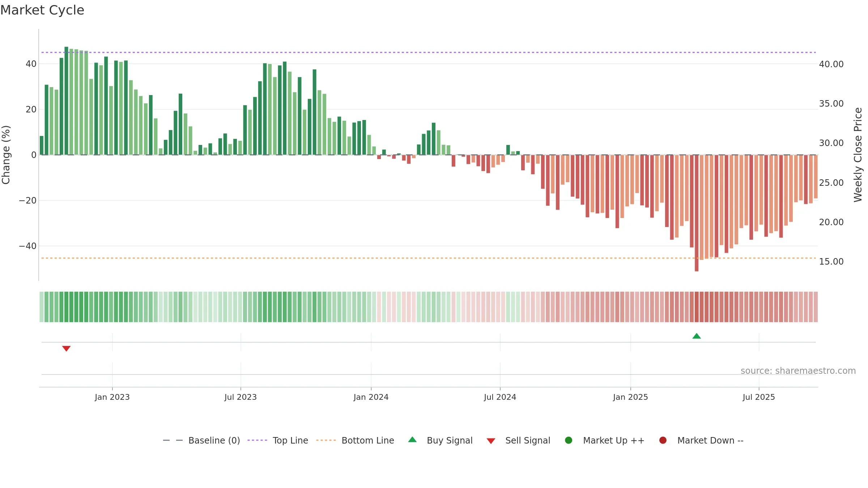The image size is (868, 488).
Task: Click the Change (%) axis title
Action: tap(6, 155)
